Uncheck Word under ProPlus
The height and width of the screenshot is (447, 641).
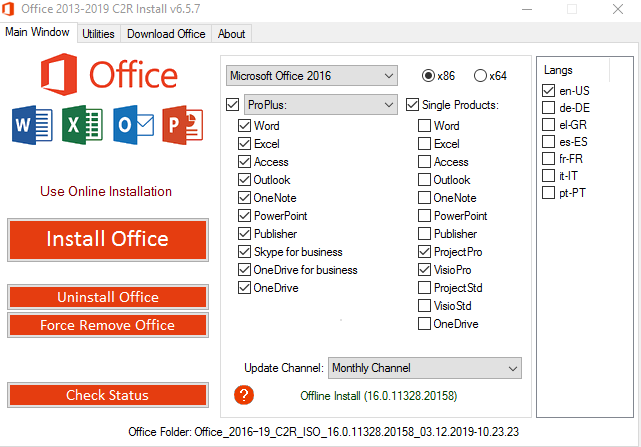pos(244,126)
